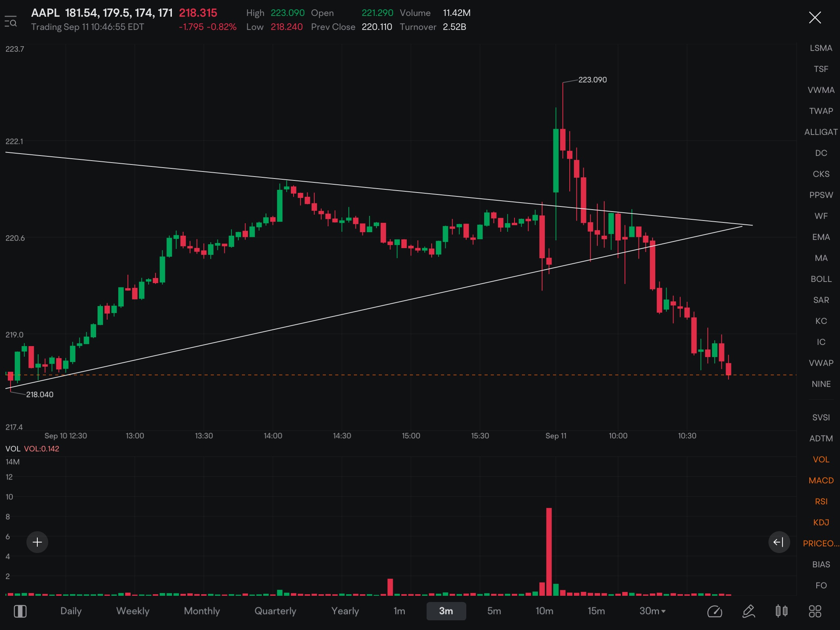Add the ADTM sub-indicator
Viewport: 840px width, 630px height.
tap(821, 438)
